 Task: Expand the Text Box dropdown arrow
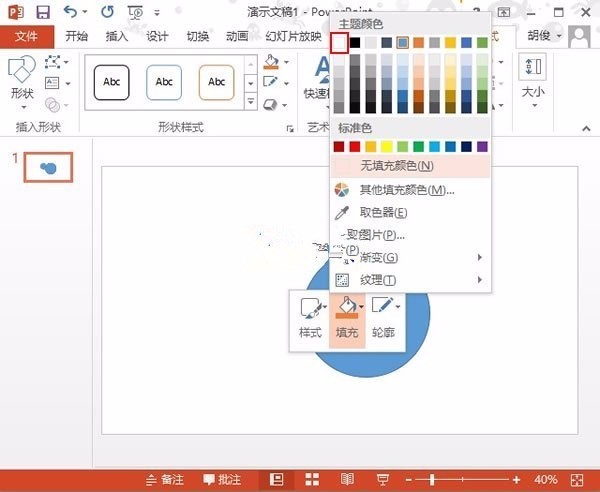pos(68,83)
